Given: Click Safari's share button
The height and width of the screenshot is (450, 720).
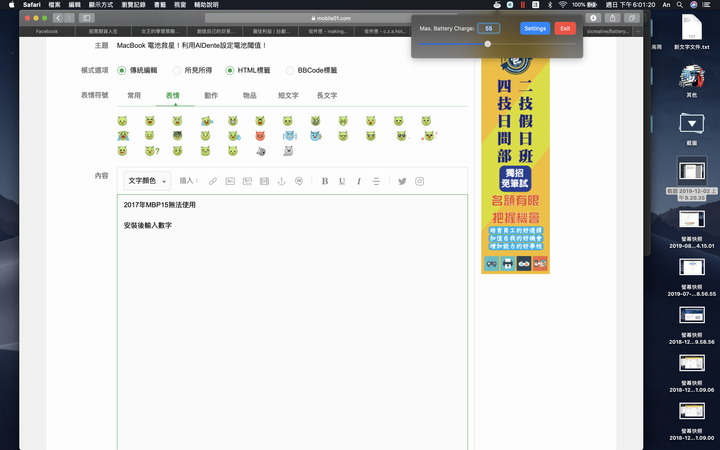Looking at the screenshot, I should pyautogui.click(x=613, y=18).
